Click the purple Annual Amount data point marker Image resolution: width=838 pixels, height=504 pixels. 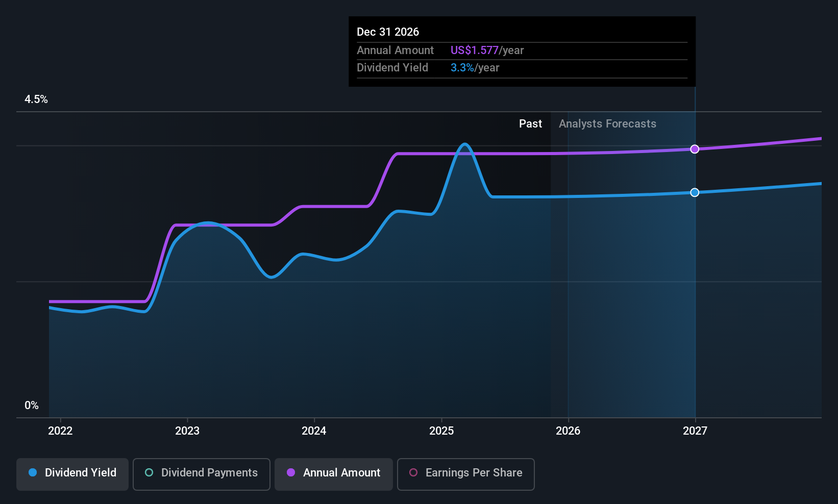(x=695, y=149)
